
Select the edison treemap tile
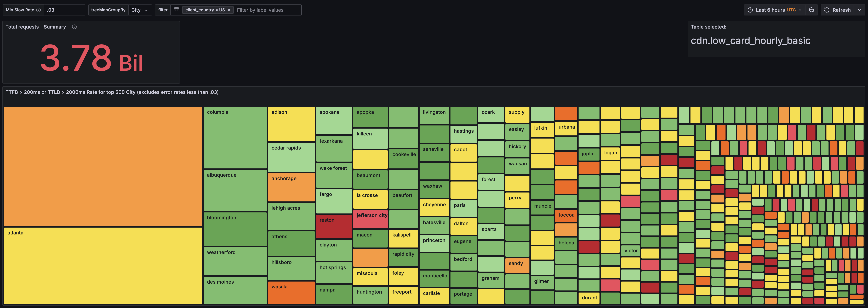pyautogui.click(x=292, y=124)
